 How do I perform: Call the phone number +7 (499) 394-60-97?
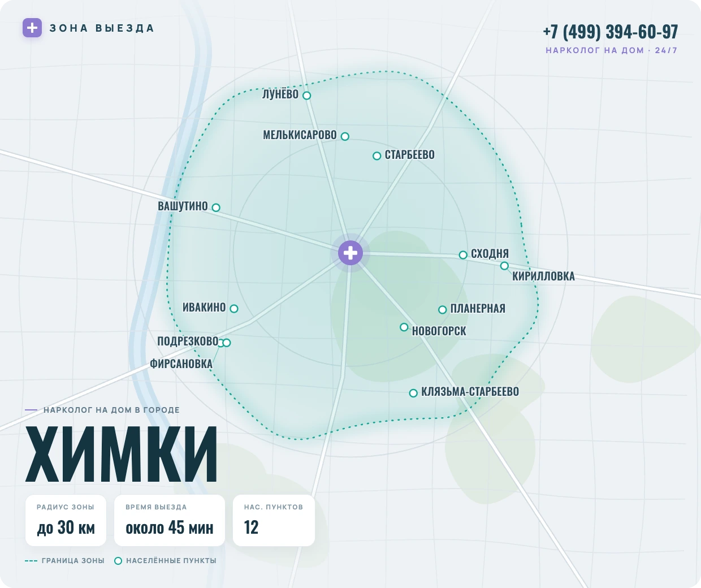coord(610,32)
